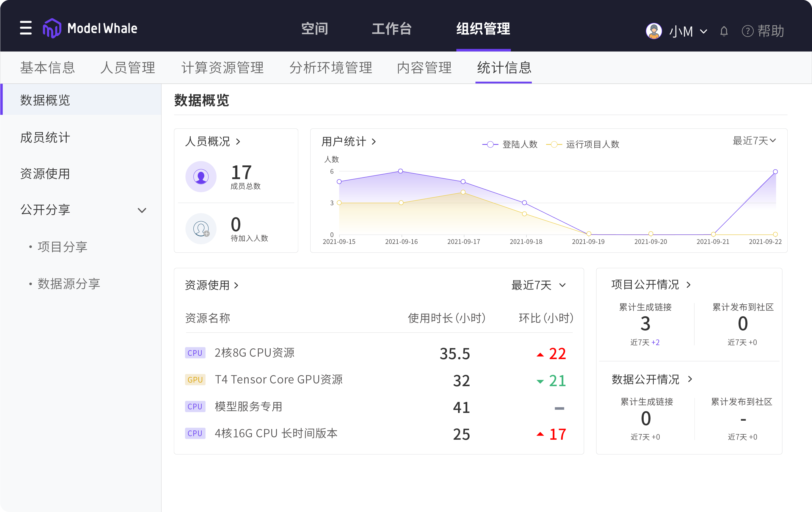Screen dimensions: 812x512
Task: Switch to the 分析环境管理 tab
Action: point(331,68)
